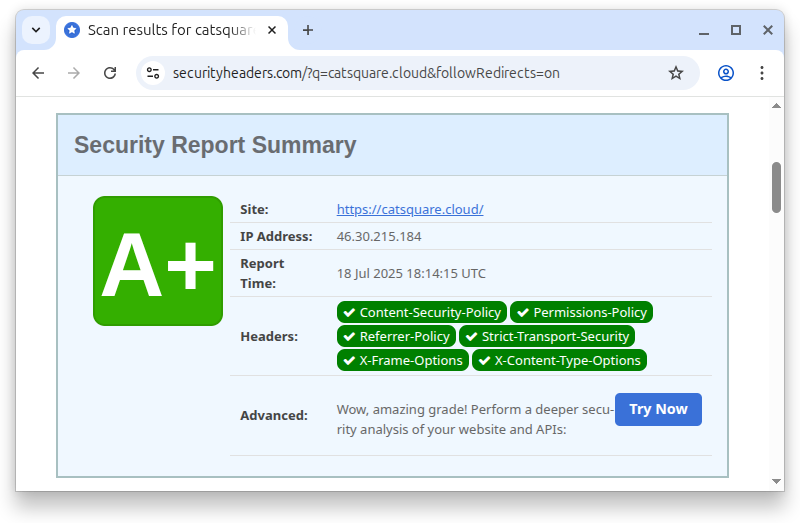This screenshot has width=800, height=523.
Task: Reload the page with the refresh icon
Action: tap(110, 73)
